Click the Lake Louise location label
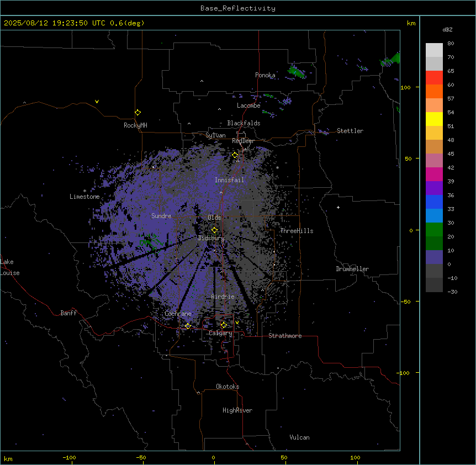 10,267
